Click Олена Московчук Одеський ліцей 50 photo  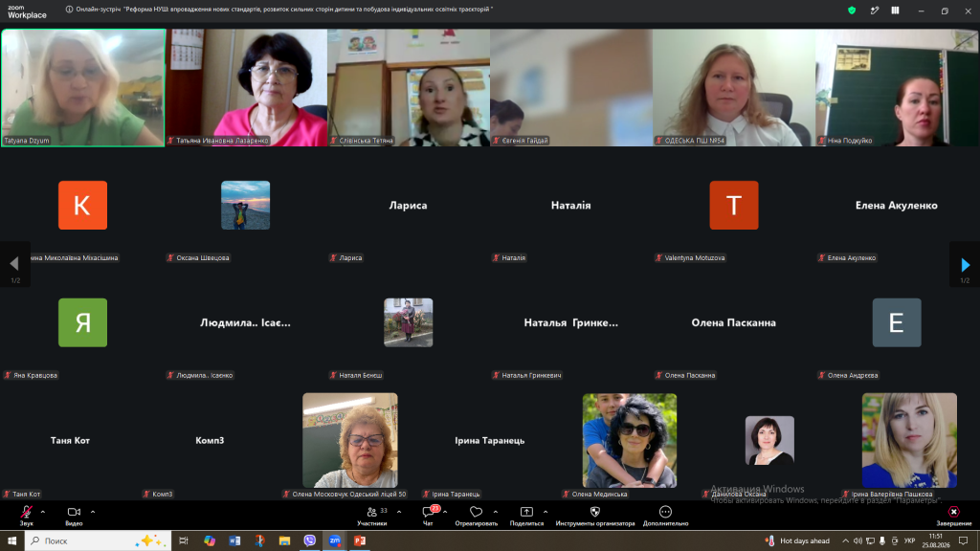pyautogui.click(x=350, y=440)
